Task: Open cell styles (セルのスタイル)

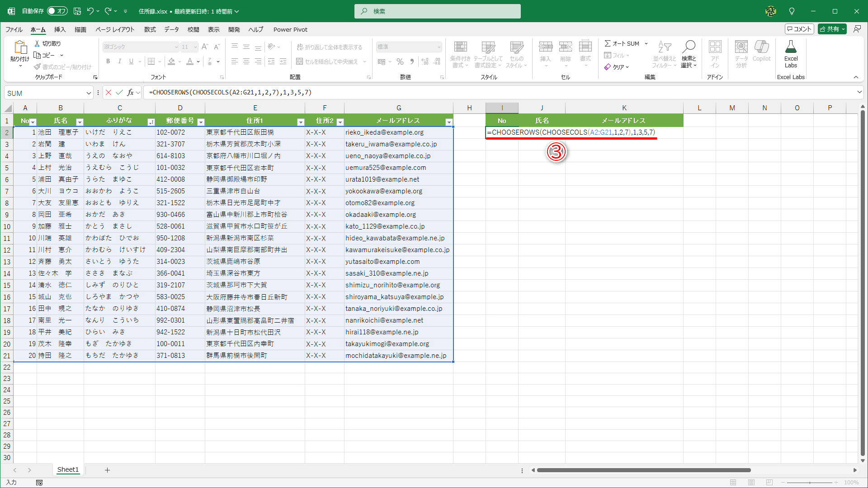Action: (x=516, y=54)
